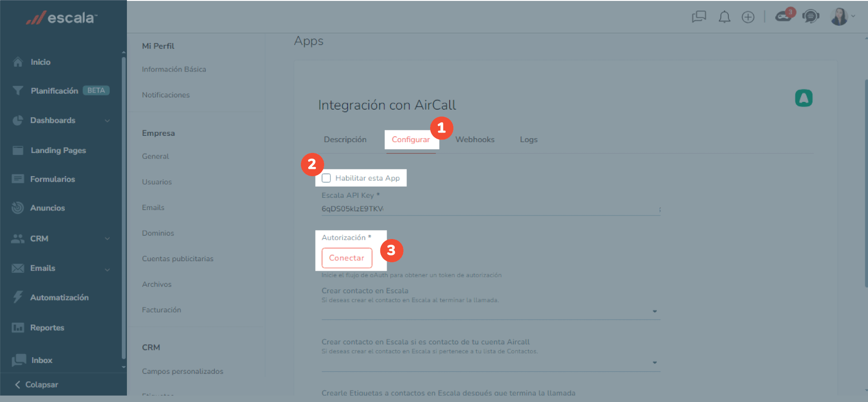This screenshot has width=868, height=402.
Task: Open the support chat bubble icon
Action: coord(810,17)
